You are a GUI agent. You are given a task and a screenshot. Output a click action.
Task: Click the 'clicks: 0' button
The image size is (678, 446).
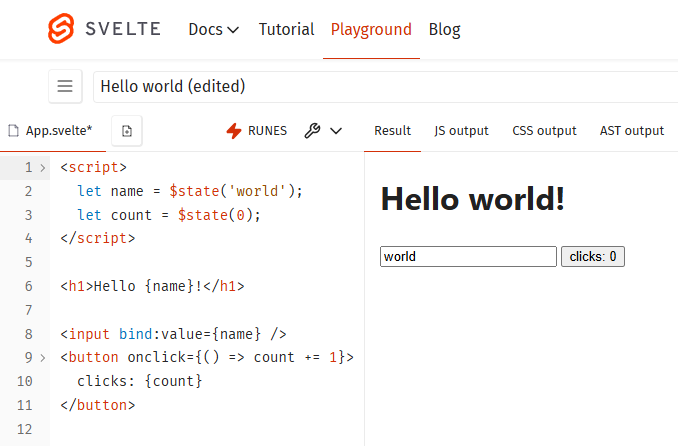(x=593, y=257)
